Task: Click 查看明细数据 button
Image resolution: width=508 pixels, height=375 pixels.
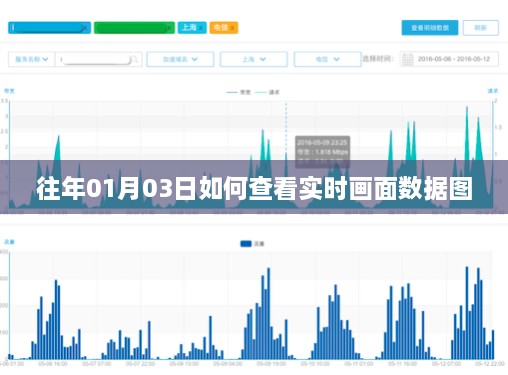Action: [x=430, y=28]
